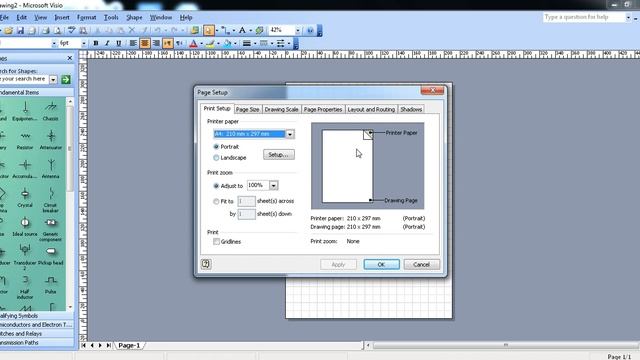Open the 6pt font size dropdown
This screenshot has height=360, width=640.
point(84,43)
